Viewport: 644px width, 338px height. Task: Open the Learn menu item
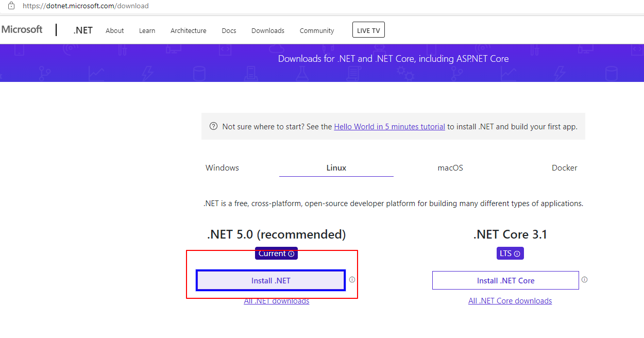147,30
